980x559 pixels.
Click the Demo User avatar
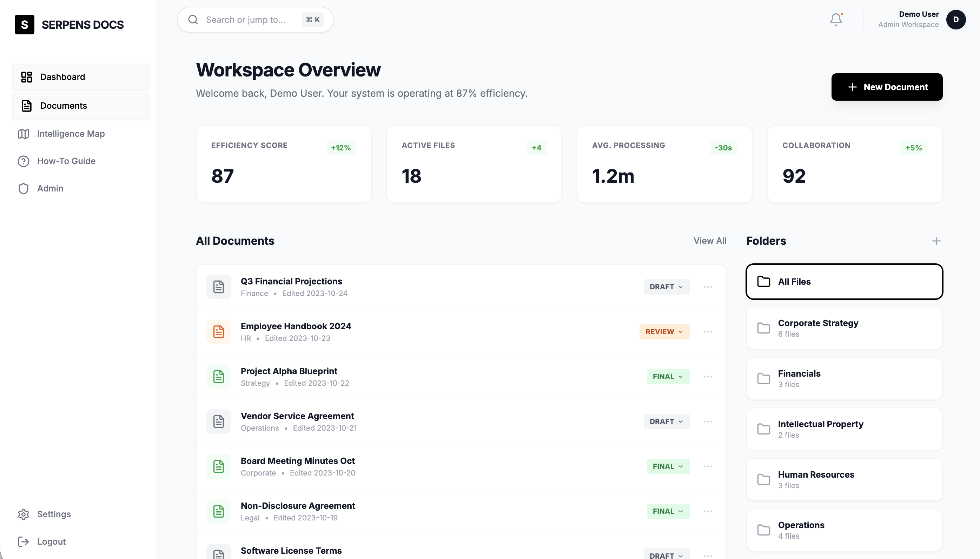[x=956, y=19]
